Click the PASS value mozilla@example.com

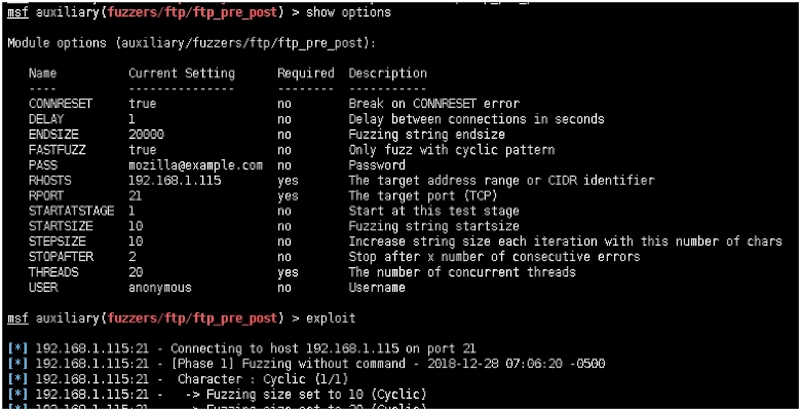coord(195,165)
